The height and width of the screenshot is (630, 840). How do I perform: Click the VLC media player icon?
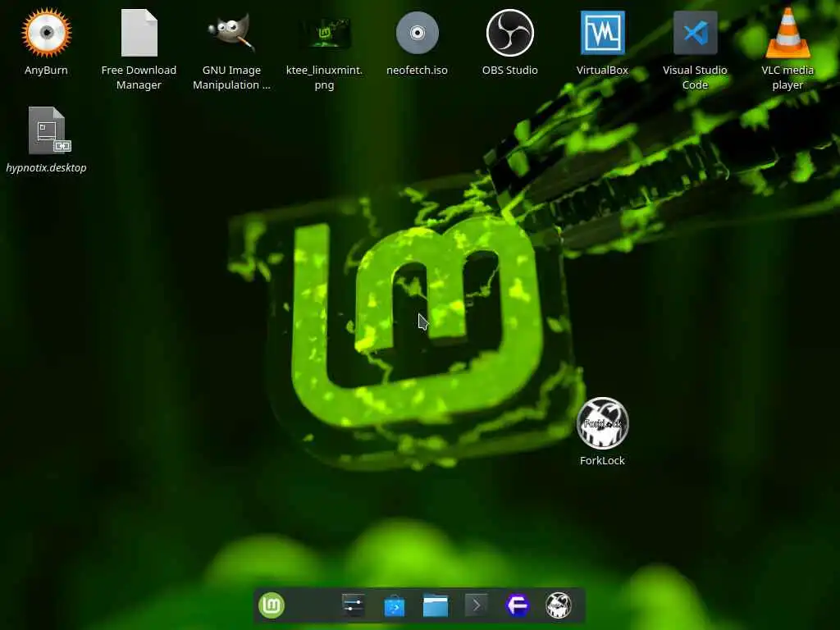pos(787,33)
